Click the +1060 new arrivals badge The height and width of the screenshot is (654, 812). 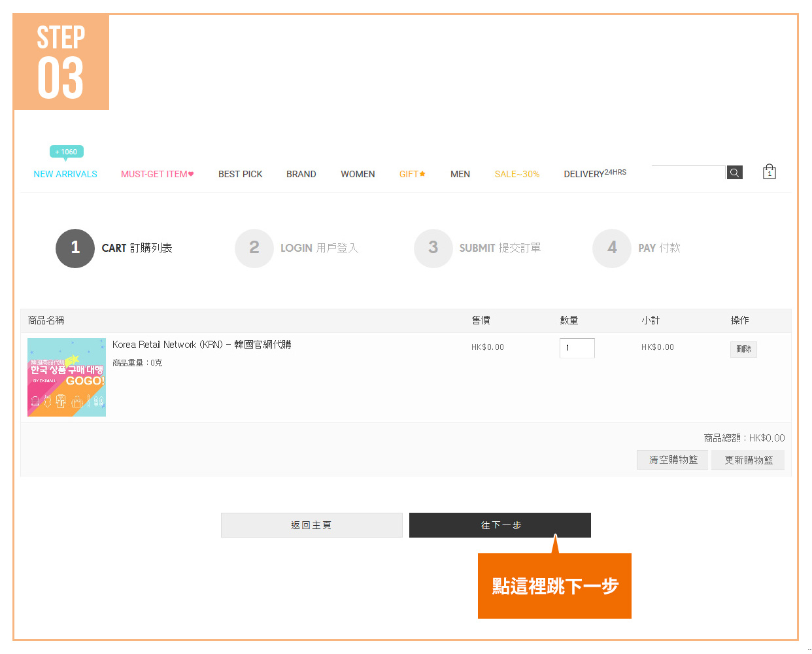pos(66,152)
